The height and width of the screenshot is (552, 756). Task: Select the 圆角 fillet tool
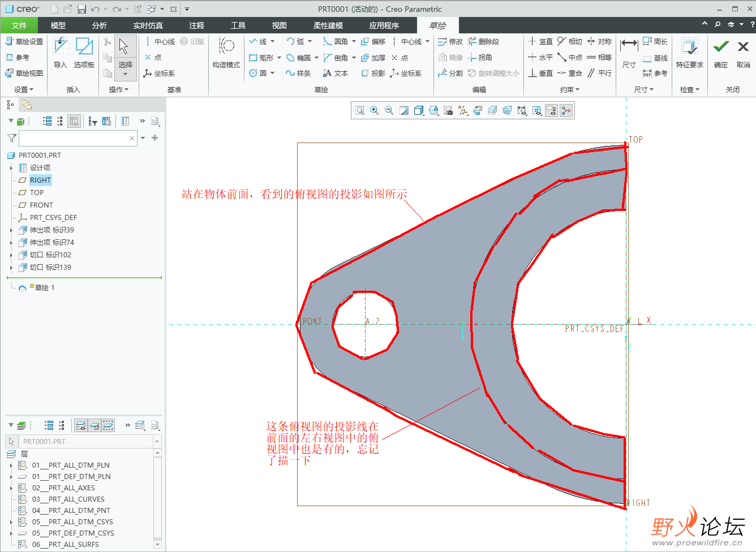point(336,41)
